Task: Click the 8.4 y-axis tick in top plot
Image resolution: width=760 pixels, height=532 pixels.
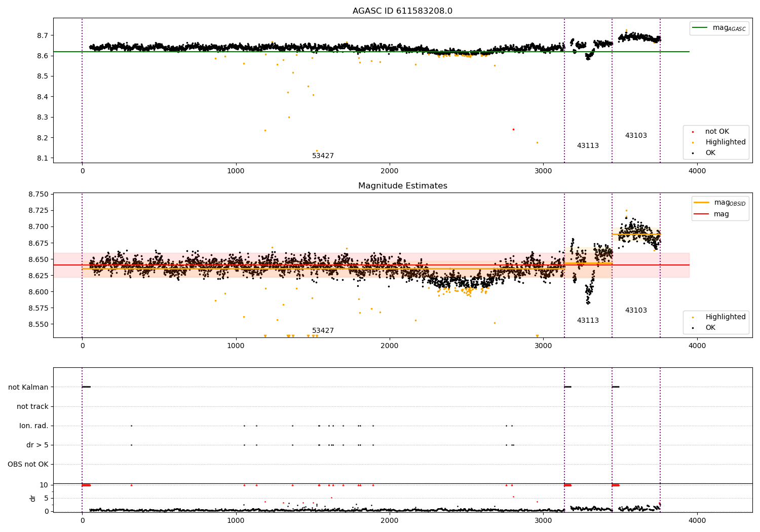Action: pos(43,97)
